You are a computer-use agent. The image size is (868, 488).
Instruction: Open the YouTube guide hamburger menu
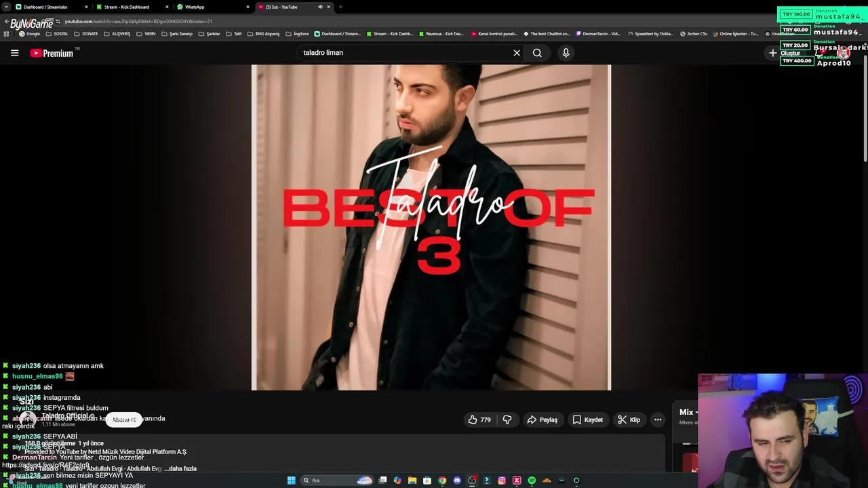[x=14, y=53]
